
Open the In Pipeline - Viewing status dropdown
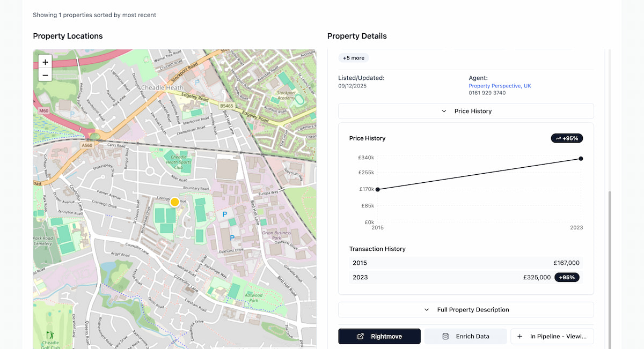(552, 337)
